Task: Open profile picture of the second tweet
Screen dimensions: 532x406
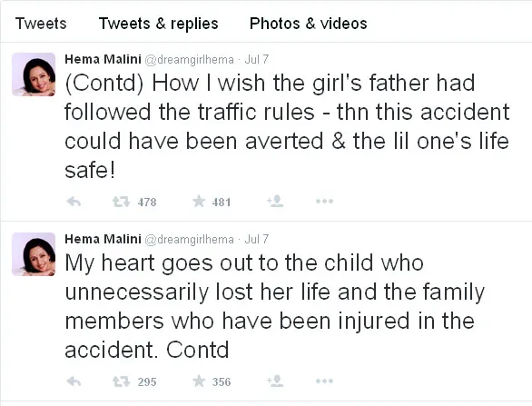Action: pyautogui.click(x=34, y=254)
